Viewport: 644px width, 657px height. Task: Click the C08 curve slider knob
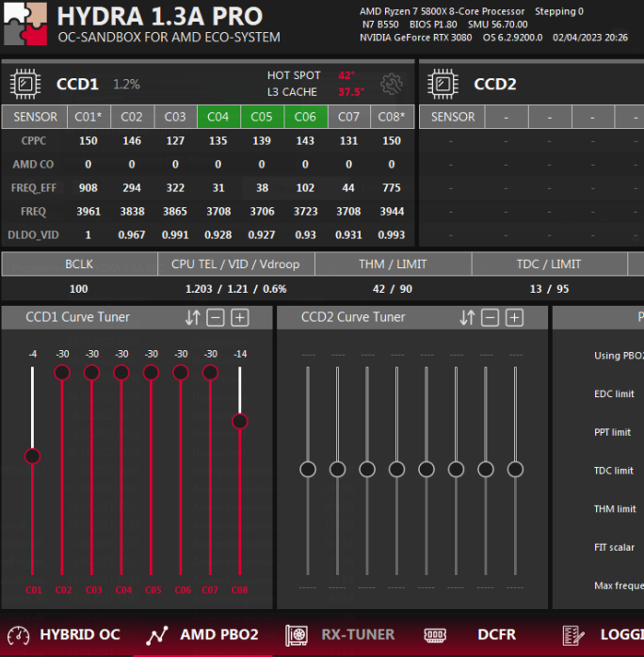240,422
